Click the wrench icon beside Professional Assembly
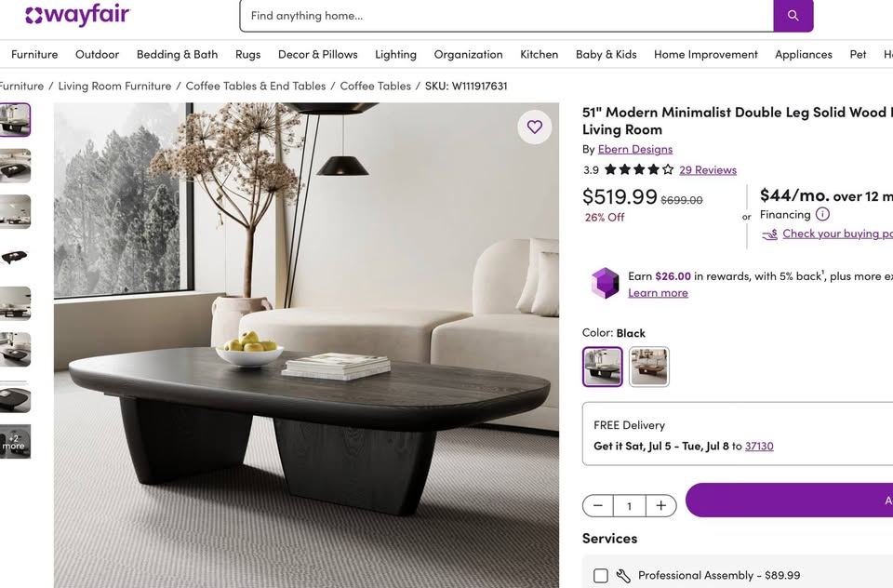The image size is (893, 588). tap(623, 576)
